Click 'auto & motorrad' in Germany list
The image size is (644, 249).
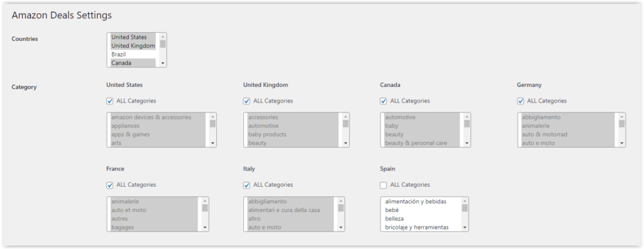pyautogui.click(x=568, y=135)
